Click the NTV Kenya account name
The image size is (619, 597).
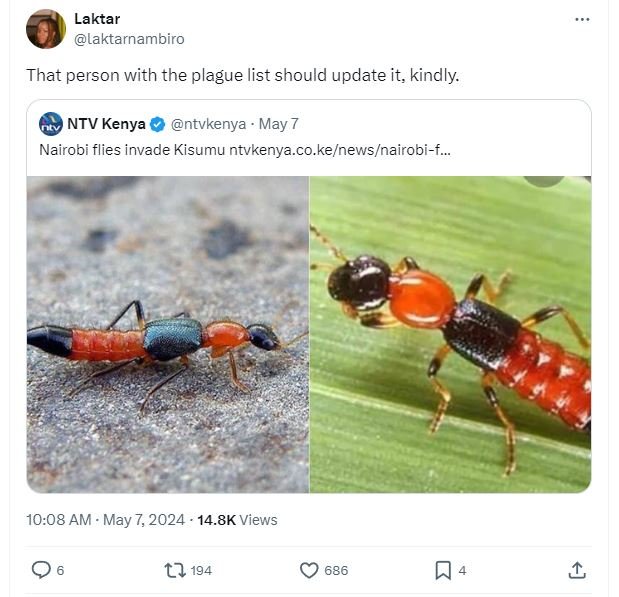pos(106,125)
